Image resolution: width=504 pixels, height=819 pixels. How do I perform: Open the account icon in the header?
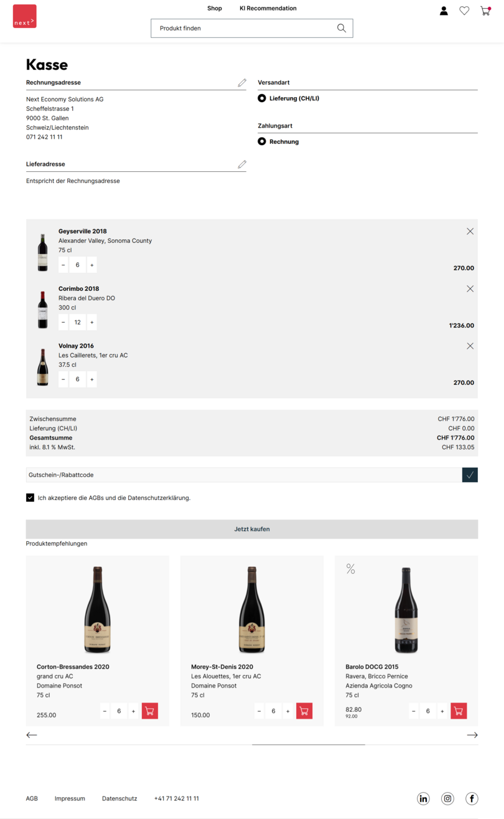444,11
